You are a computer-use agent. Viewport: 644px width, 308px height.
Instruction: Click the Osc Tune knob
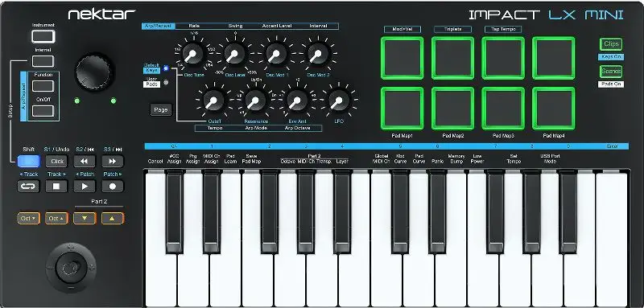point(192,54)
